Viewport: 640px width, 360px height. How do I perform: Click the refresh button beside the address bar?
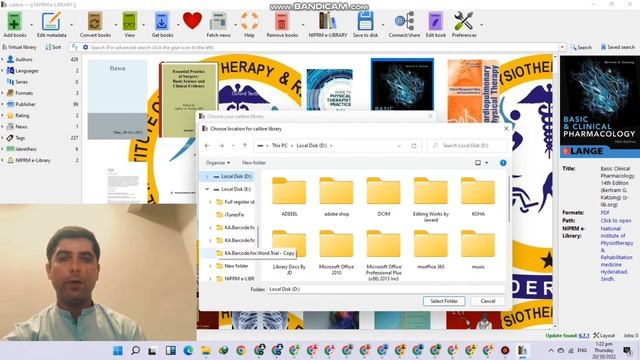click(x=413, y=146)
